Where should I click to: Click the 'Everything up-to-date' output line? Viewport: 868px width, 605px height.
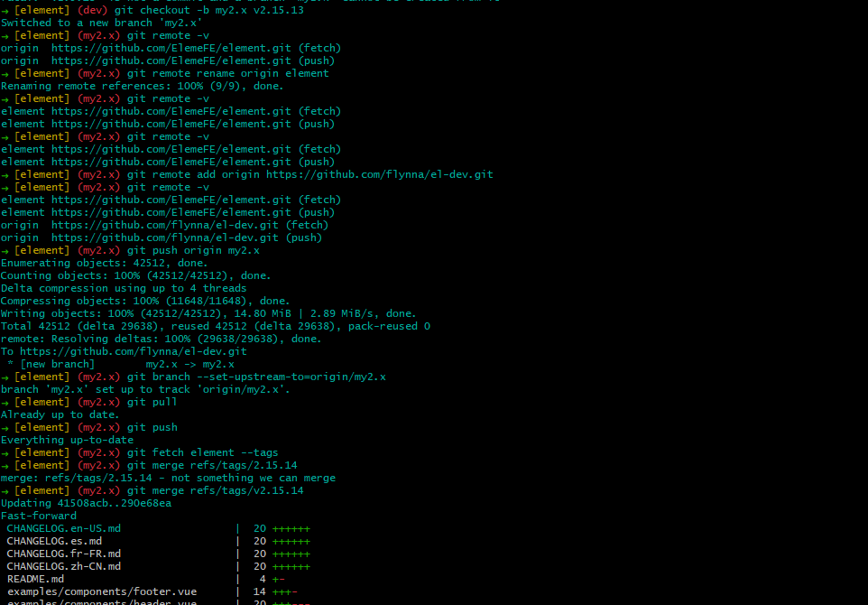tap(67, 441)
